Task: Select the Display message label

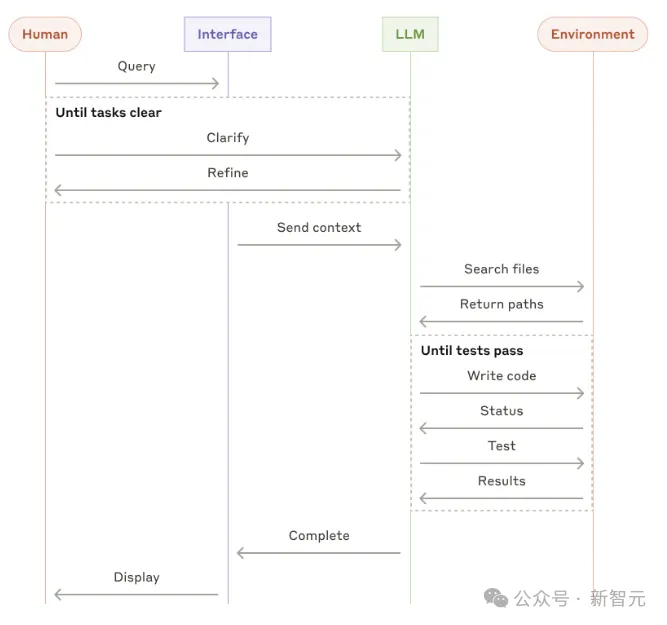Action: [x=137, y=577]
